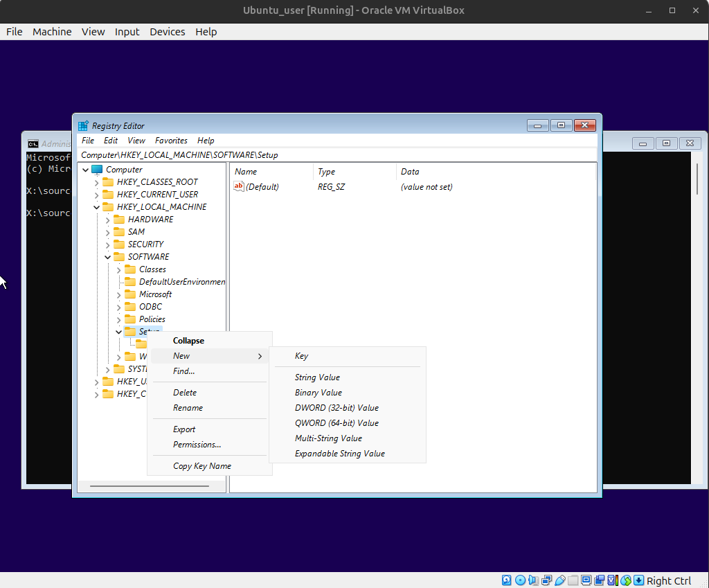Image resolution: width=709 pixels, height=588 pixels.
Task: Click the SAM key folder icon
Action: 119,231
